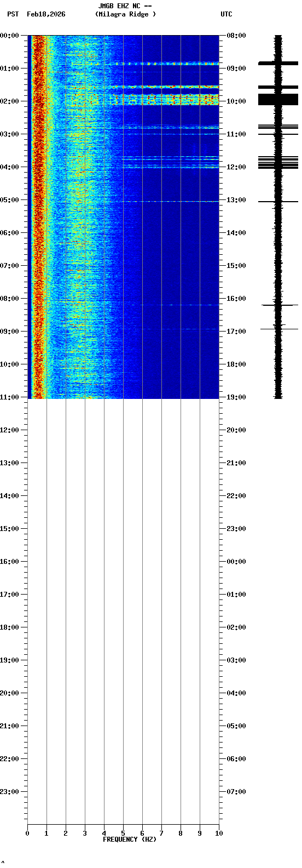Click the 16:00 UTC time label
The height and width of the screenshot is (868, 302).
click(236, 299)
